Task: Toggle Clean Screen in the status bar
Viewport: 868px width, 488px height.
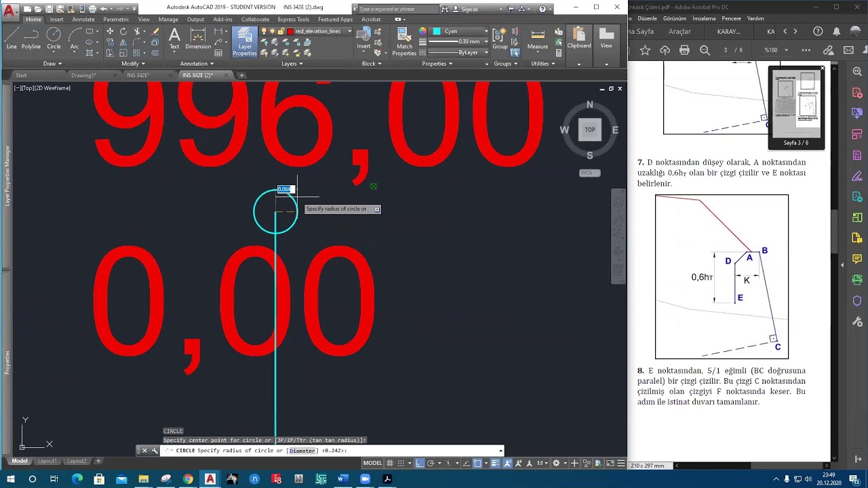Action: click(x=610, y=463)
